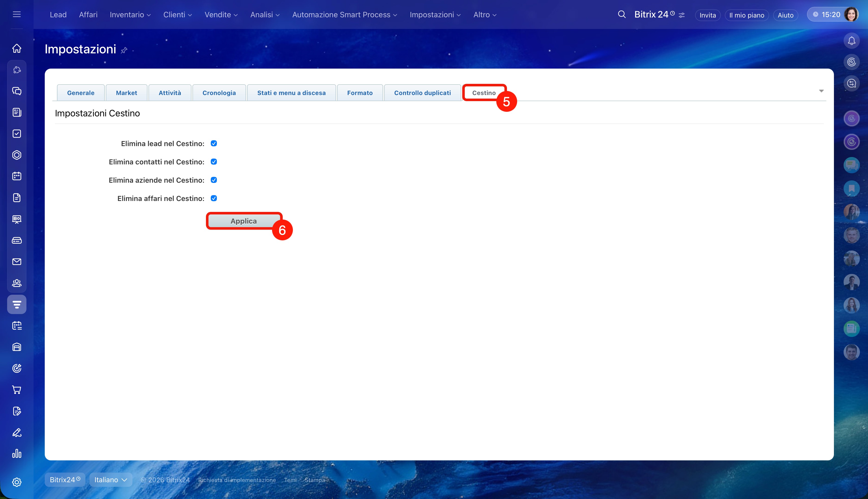Open the mail envelope sidebar icon
Image resolution: width=868 pixels, height=499 pixels.
17,262
